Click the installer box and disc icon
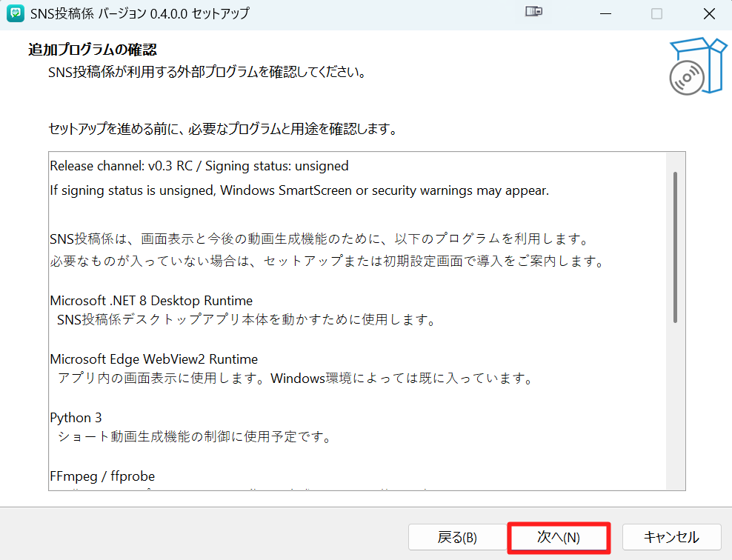This screenshot has width=732, height=560. point(697,66)
